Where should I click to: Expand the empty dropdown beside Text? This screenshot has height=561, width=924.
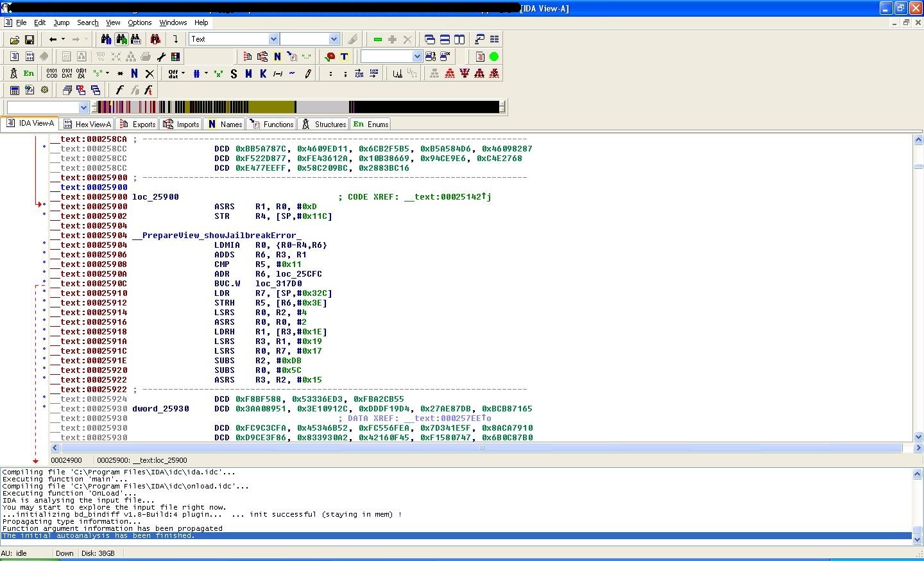coord(333,39)
